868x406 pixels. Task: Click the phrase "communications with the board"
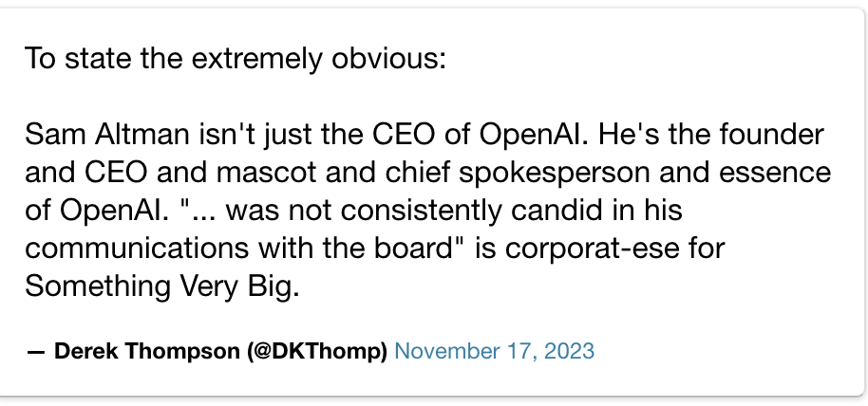point(239,249)
